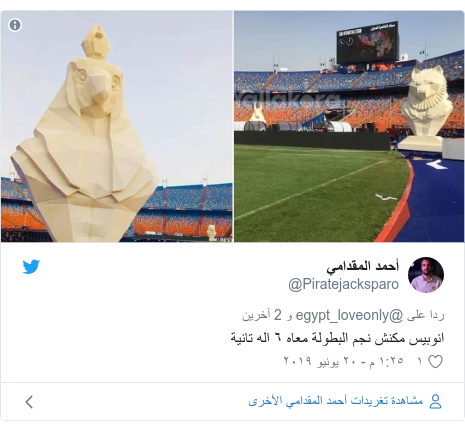Click the person silhouette icon in footer

pyautogui.click(x=435, y=401)
